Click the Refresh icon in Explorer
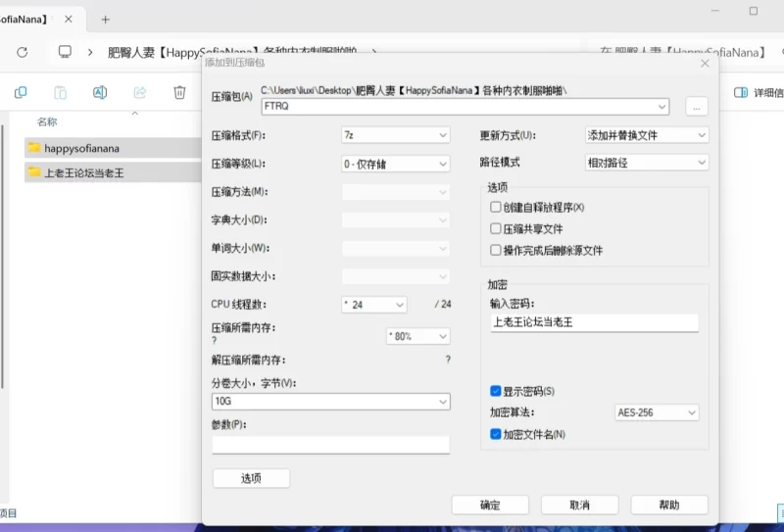Viewport: 784px width, 532px height. coord(23,52)
